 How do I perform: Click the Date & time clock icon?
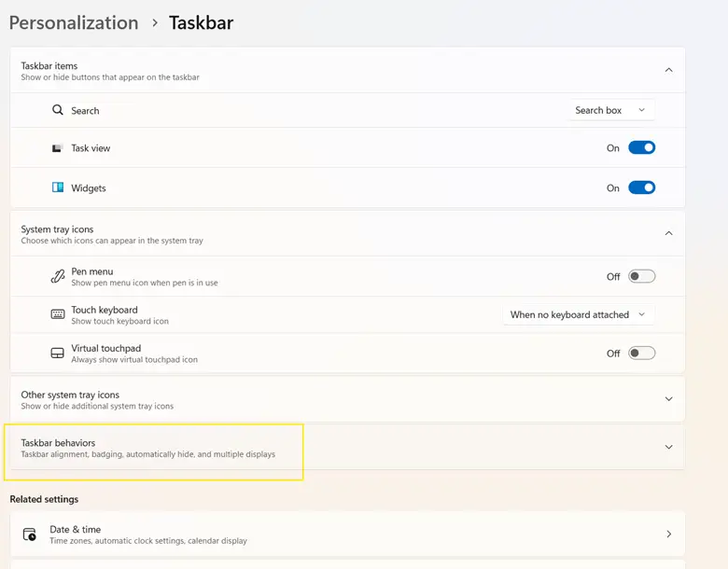click(30, 534)
